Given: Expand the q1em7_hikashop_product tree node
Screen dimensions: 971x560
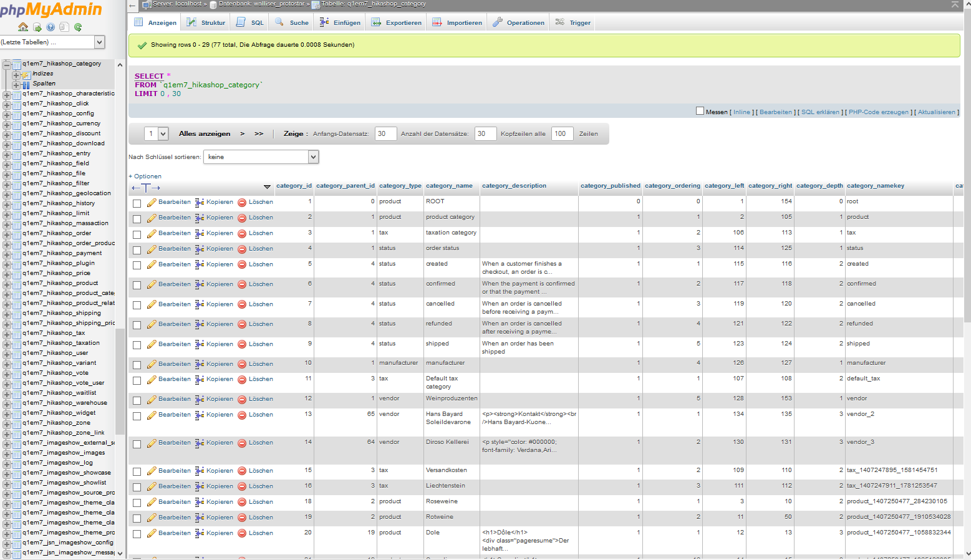Looking at the screenshot, I should (x=7, y=283).
